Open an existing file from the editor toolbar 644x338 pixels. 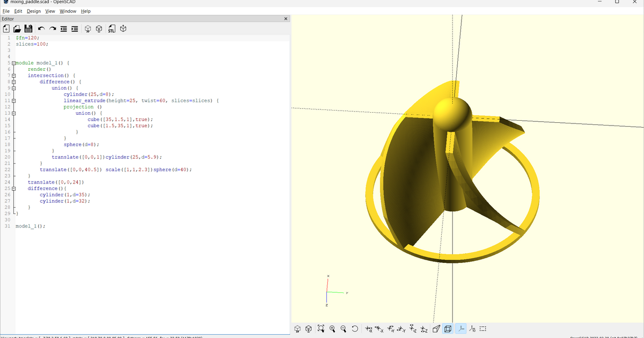click(x=17, y=28)
